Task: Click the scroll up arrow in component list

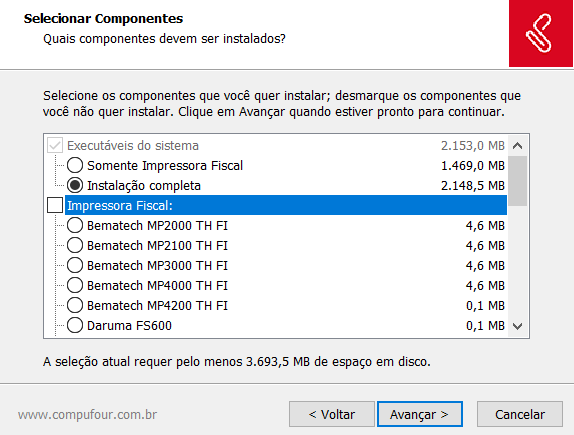Action: click(517, 146)
